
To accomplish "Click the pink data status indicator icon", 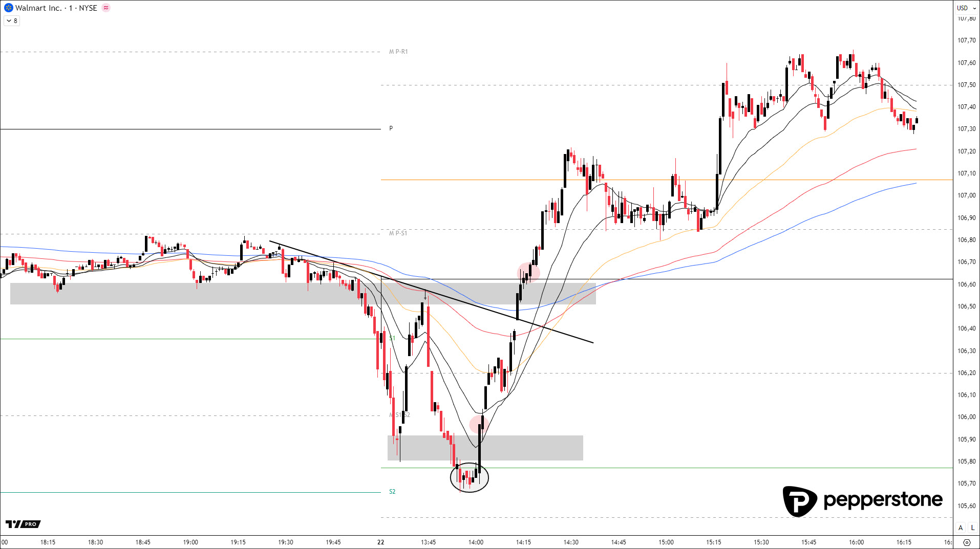I will click(106, 8).
